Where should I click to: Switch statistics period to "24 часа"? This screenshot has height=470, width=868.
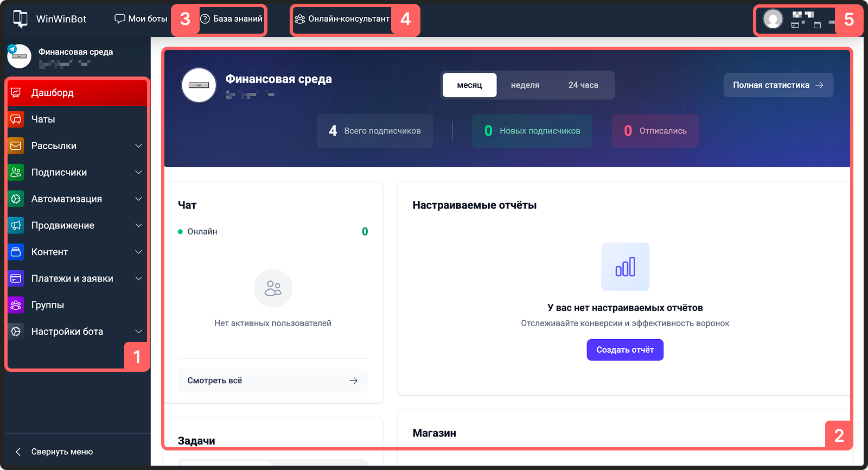(x=583, y=85)
